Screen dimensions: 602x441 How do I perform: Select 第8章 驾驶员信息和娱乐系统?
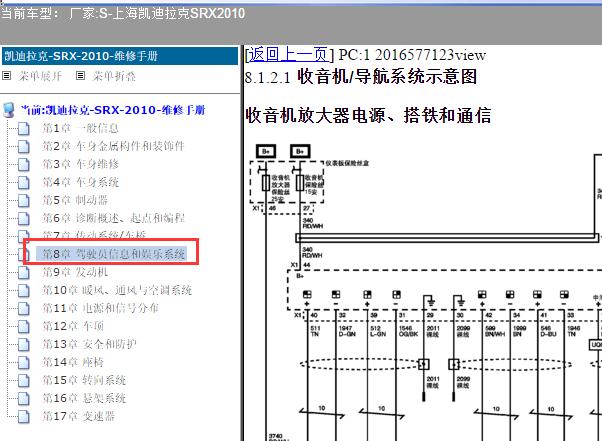[x=113, y=254]
